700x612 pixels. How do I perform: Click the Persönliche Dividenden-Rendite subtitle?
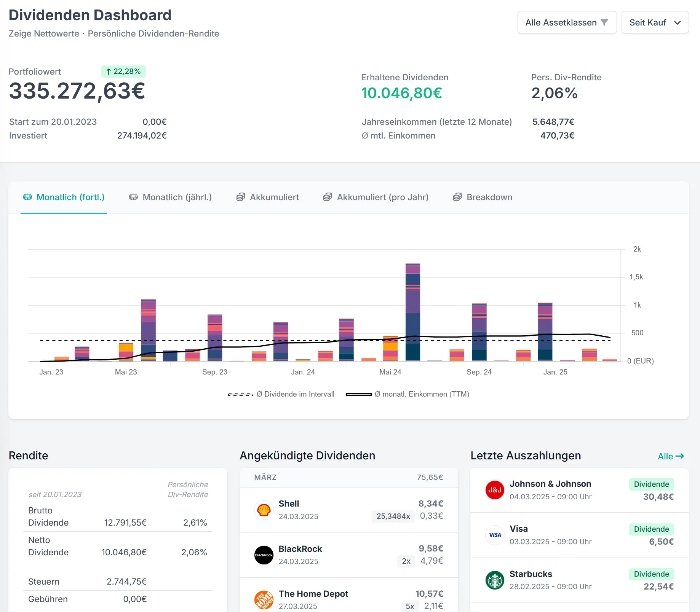tap(153, 33)
